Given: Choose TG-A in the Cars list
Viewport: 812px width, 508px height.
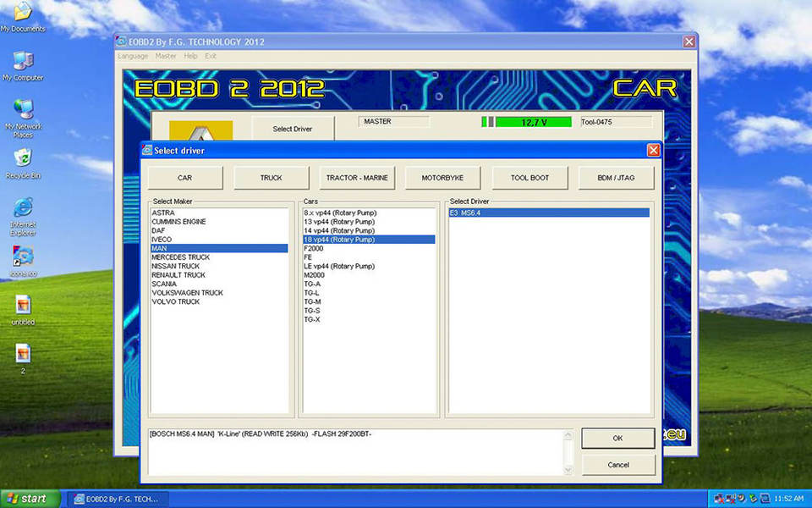Looking at the screenshot, I should click(x=312, y=284).
